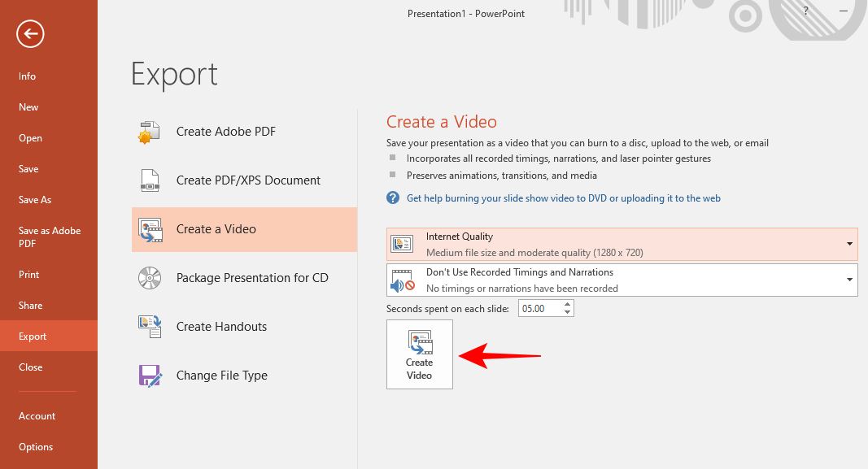The height and width of the screenshot is (469, 868).
Task: Open the Internet Quality dropdown
Action: pos(851,243)
